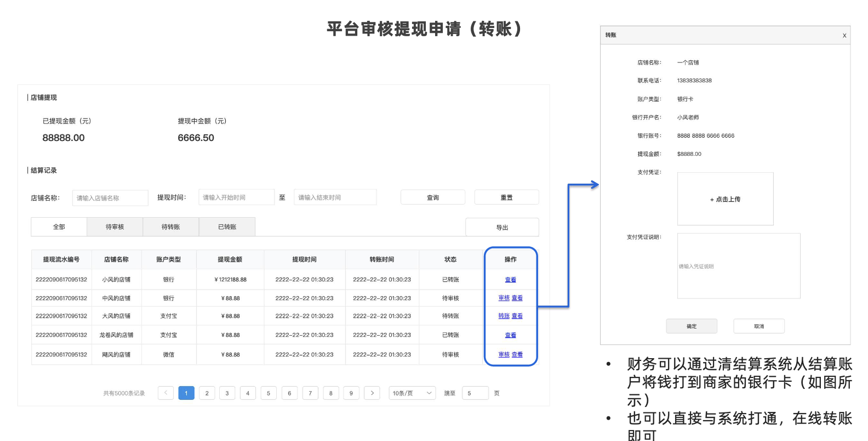Click the 6666.50 pending amount value
This screenshot has width=868, height=441.
point(196,138)
